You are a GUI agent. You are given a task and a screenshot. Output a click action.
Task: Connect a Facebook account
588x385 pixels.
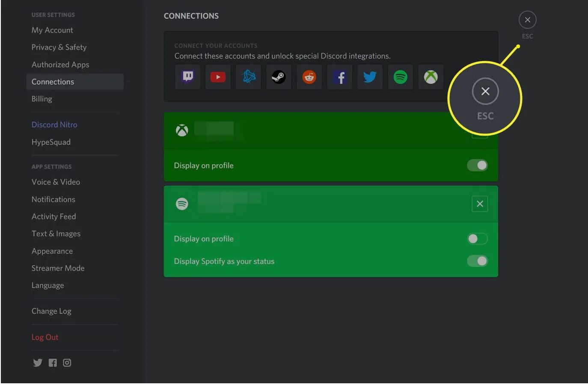pyautogui.click(x=340, y=77)
